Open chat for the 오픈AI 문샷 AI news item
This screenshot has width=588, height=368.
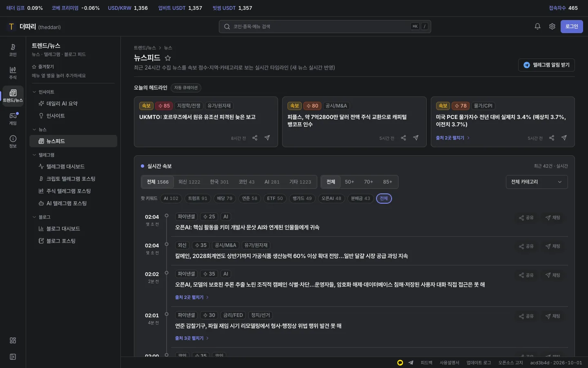point(553,218)
